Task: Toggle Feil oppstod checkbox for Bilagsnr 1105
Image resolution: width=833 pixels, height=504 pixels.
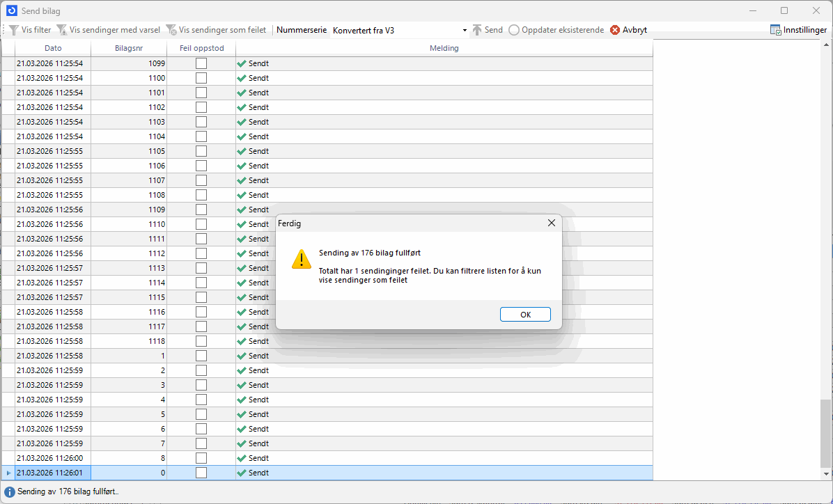Action: 201,151
